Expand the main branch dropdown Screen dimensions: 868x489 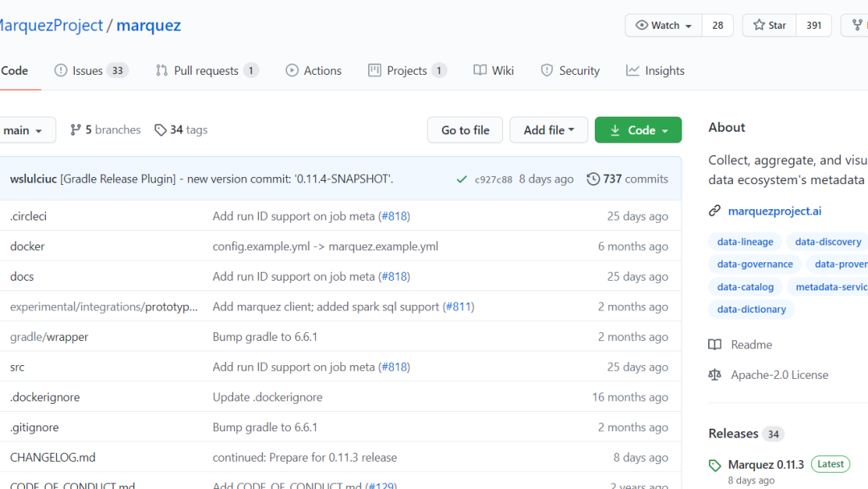[27, 130]
